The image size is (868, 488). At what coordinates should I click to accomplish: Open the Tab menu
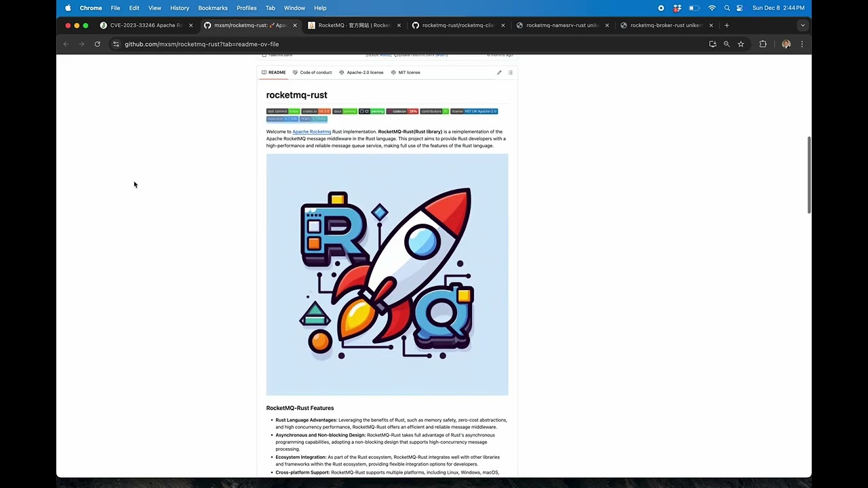pos(270,8)
